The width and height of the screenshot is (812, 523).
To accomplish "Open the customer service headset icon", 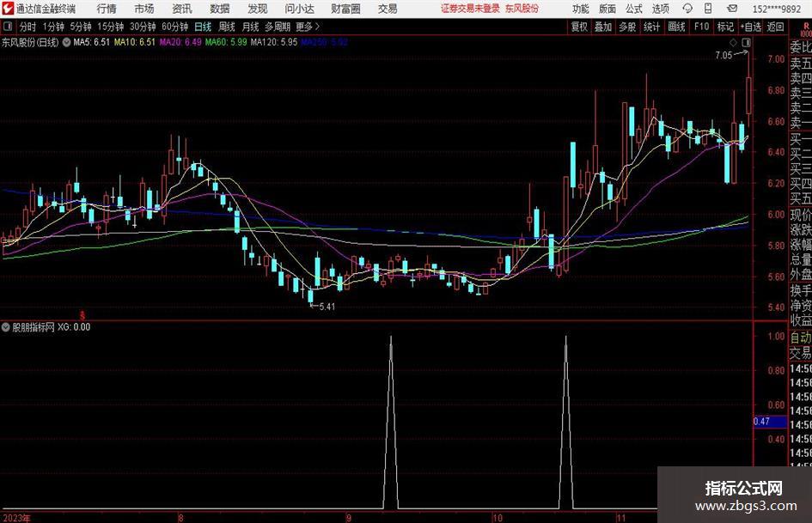I will (x=687, y=9).
